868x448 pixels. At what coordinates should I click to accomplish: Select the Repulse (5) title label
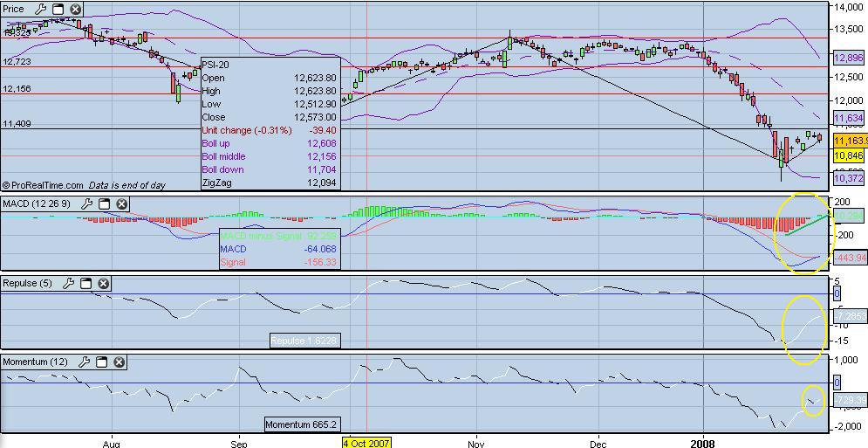tap(28, 283)
